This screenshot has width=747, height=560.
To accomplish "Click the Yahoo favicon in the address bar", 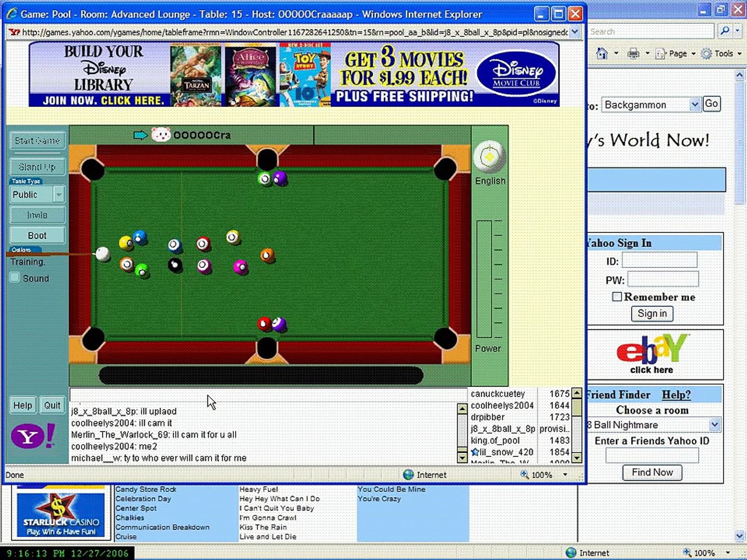I will [14, 32].
